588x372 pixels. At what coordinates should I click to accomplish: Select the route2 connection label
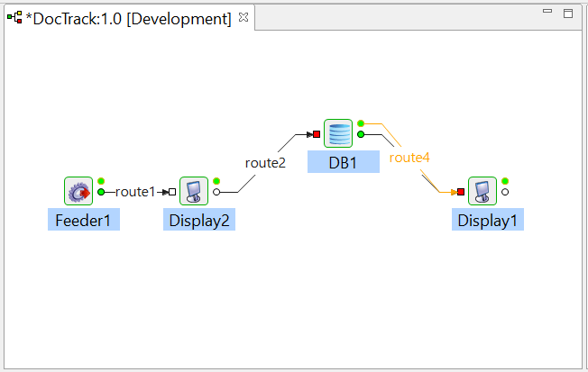pyautogui.click(x=265, y=163)
